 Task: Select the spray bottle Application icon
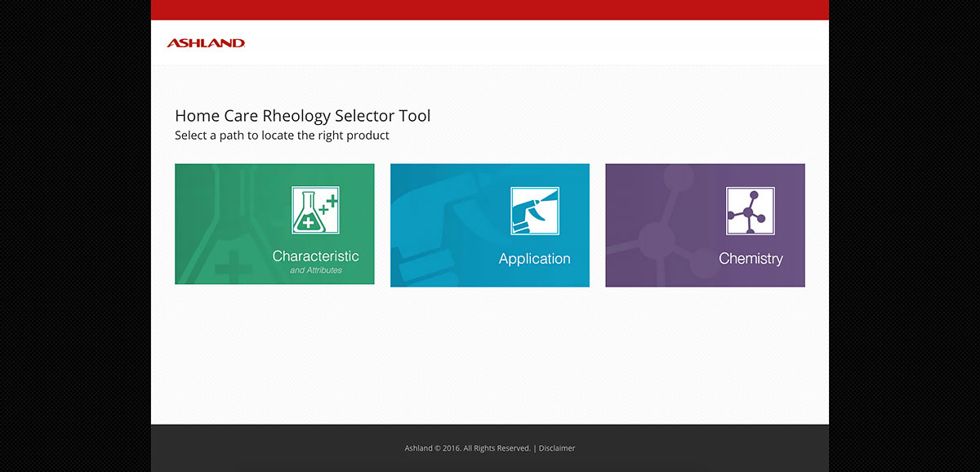[x=535, y=211]
